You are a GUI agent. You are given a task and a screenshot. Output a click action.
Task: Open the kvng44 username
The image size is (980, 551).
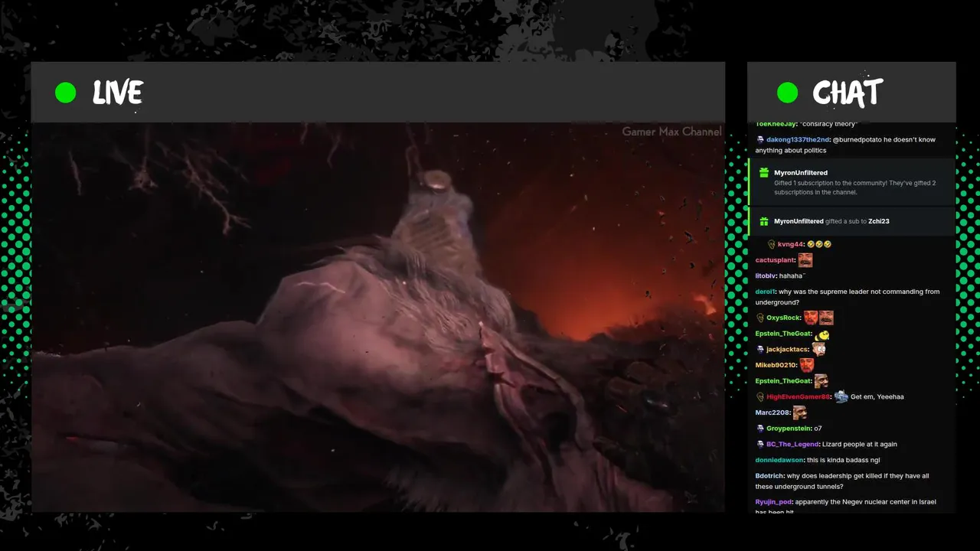(790, 244)
